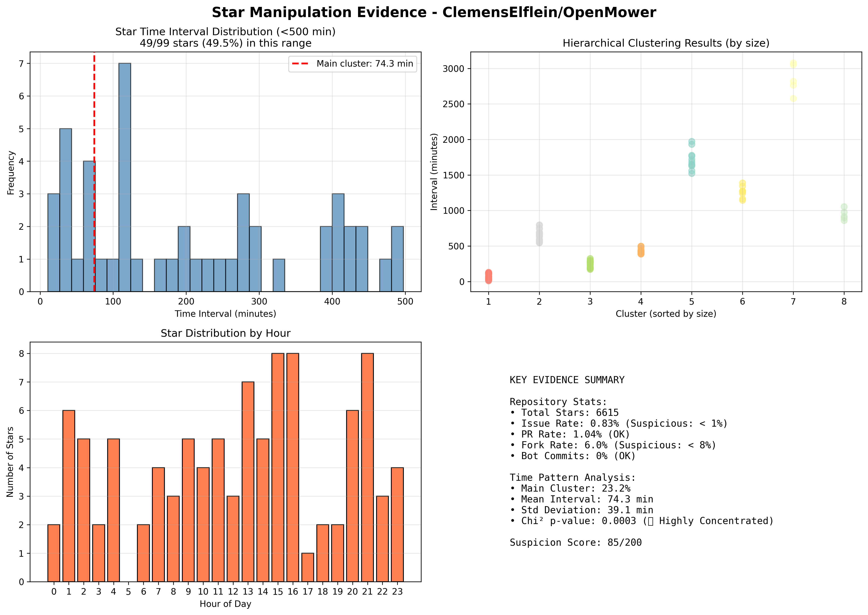The height and width of the screenshot is (615, 868).
Task: Click the '3000' tick label on the clustering chart
Action: point(453,69)
